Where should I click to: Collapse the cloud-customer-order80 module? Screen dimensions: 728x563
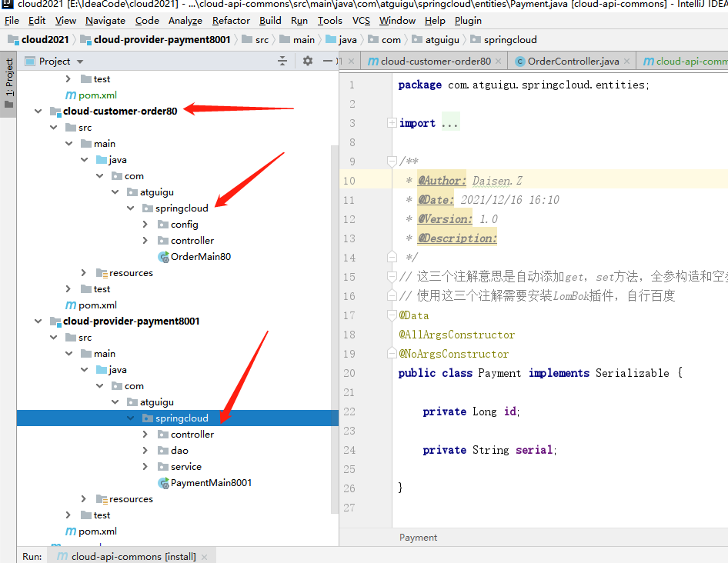[x=38, y=112]
